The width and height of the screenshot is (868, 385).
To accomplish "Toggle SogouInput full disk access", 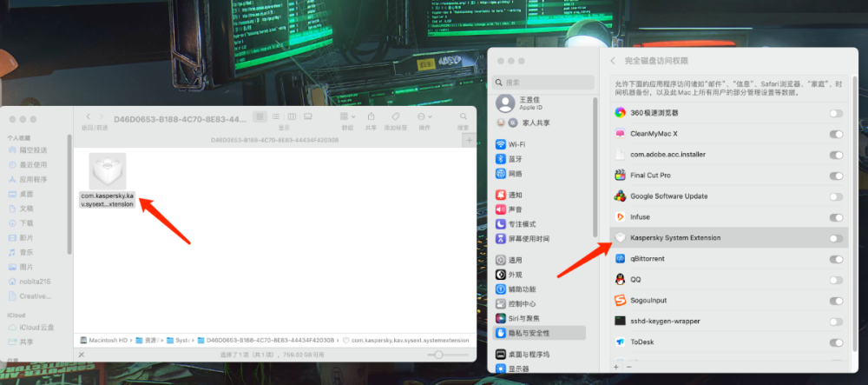I will coord(836,301).
